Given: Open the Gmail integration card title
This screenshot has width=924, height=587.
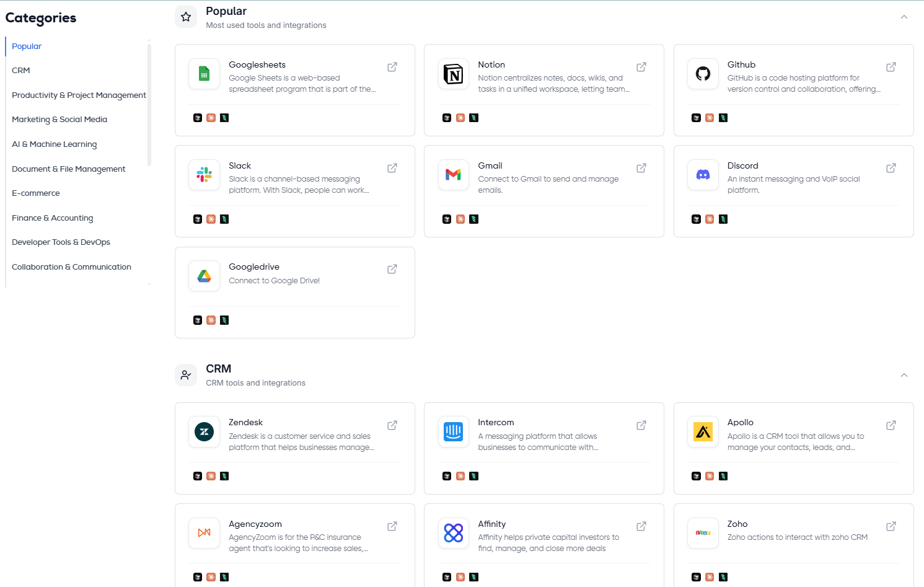Looking at the screenshot, I should pyautogui.click(x=490, y=166).
